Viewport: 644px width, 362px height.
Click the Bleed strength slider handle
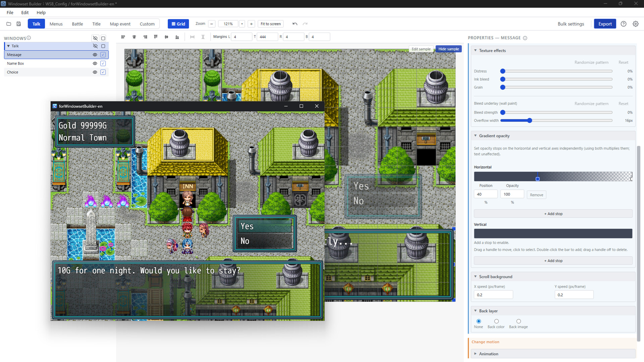[x=502, y=112]
